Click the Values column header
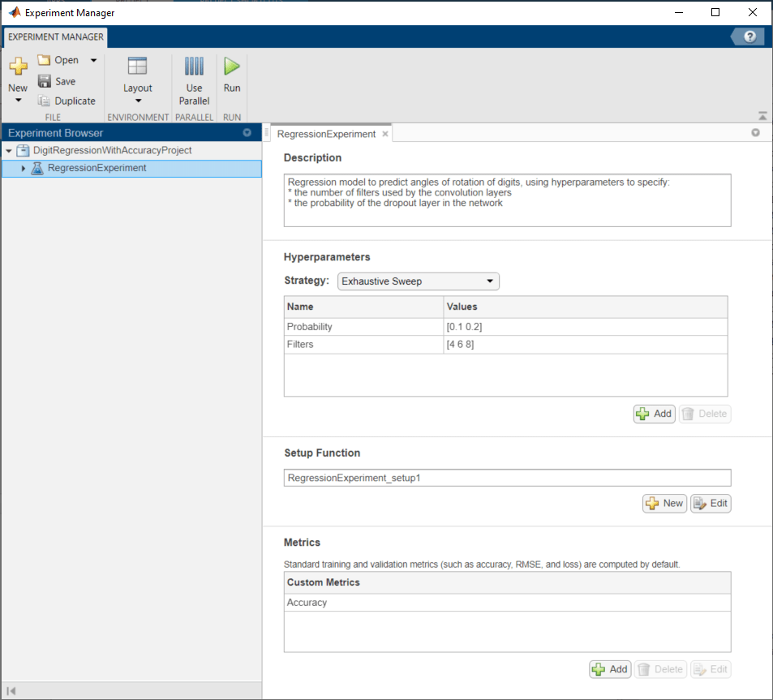 (x=586, y=307)
